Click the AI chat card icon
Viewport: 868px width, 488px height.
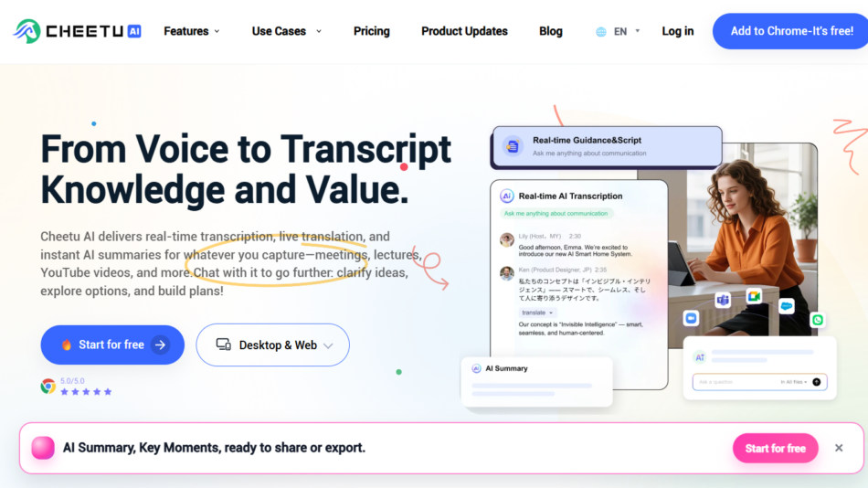[x=700, y=357]
